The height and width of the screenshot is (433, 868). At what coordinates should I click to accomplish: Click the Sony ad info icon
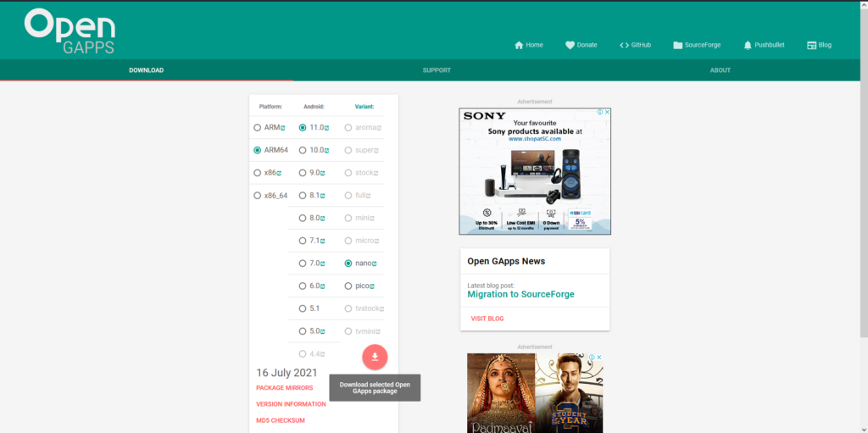coord(600,112)
